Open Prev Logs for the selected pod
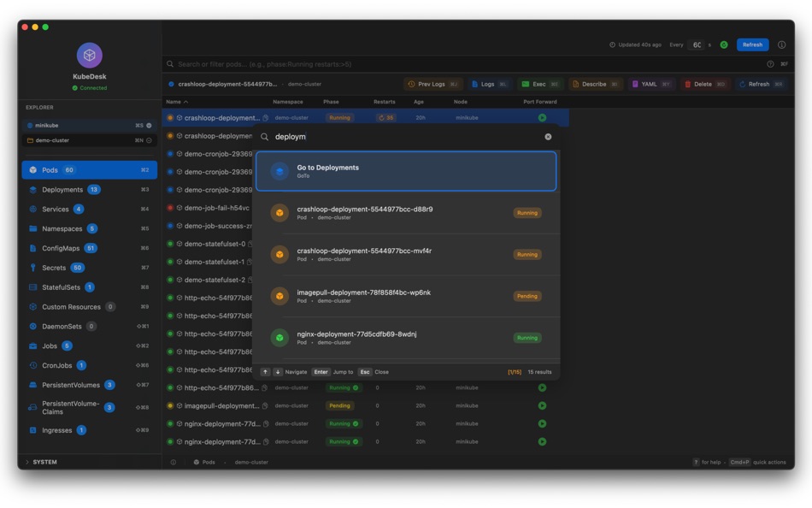The width and height of the screenshot is (812, 508). pos(433,84)
